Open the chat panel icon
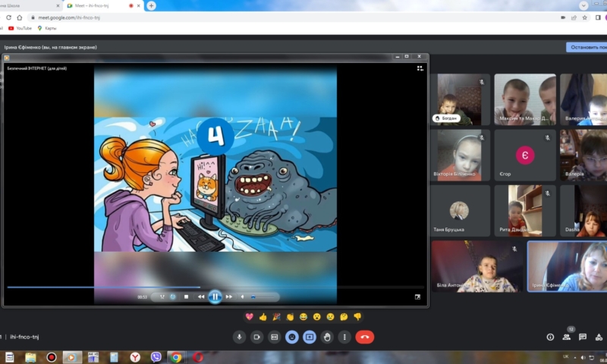Viewport: 607px width, 364px height. [x=583, y=337]
